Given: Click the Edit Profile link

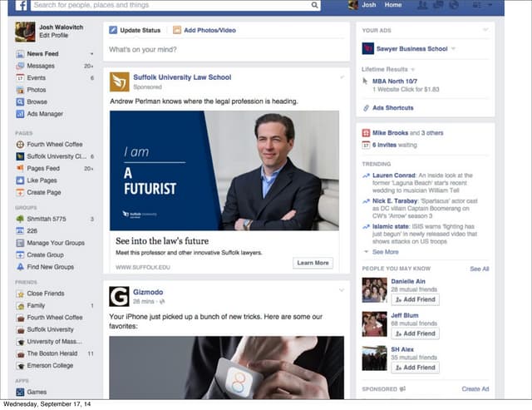Looking at the screenshot, I should [53, 35].
